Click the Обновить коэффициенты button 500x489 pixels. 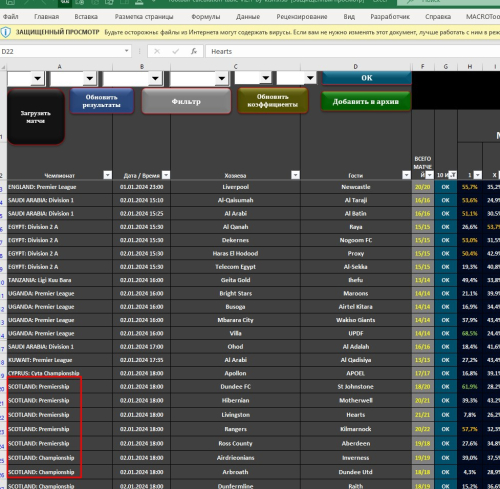[272, 101]
